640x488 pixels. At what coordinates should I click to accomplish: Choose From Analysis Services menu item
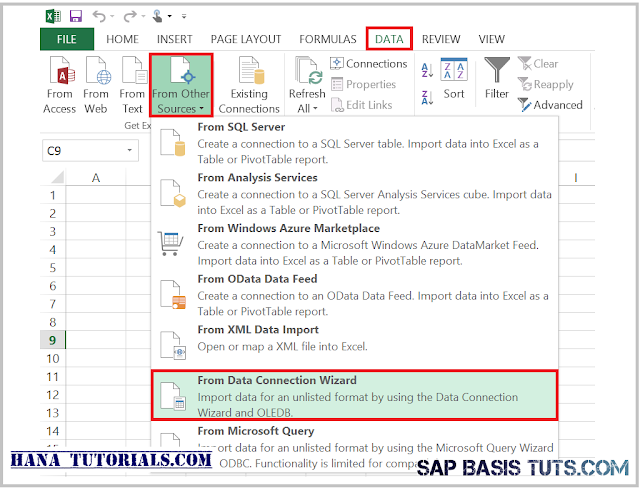(x=354, y=193)
